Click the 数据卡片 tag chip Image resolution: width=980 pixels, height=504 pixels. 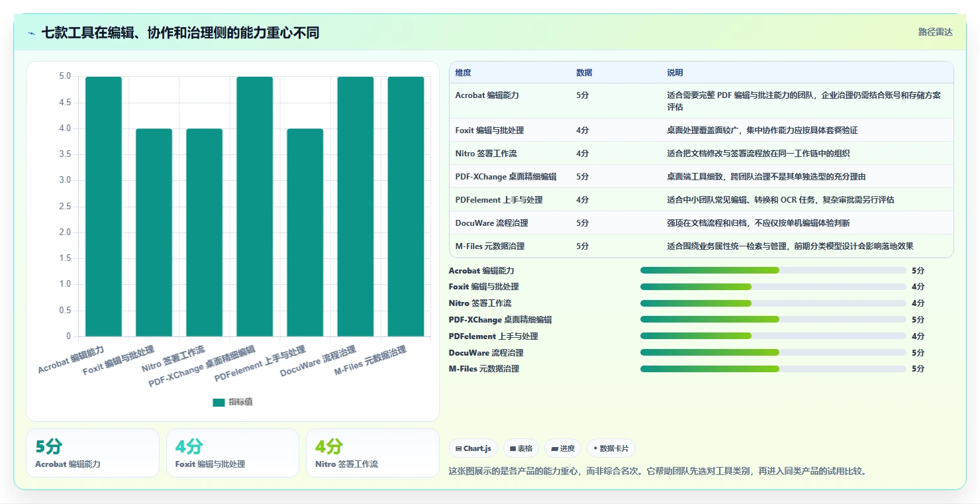(x=611, y=448)
